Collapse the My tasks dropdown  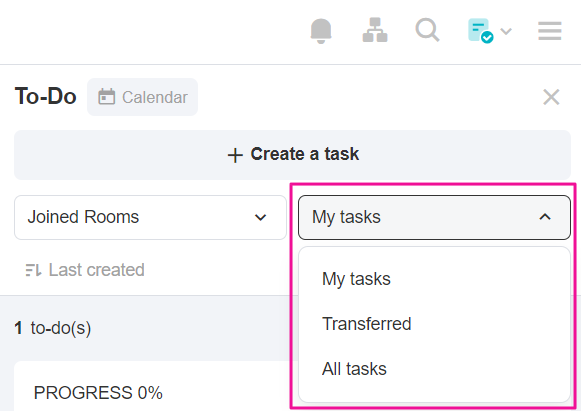point(434,218)
